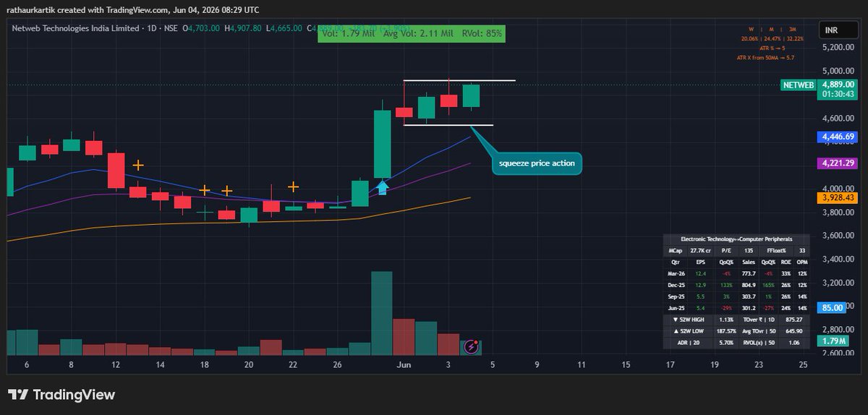Click the 3,600.00 price axis label
This screenshot has width=868, height=415.
(x=838, y=236)
